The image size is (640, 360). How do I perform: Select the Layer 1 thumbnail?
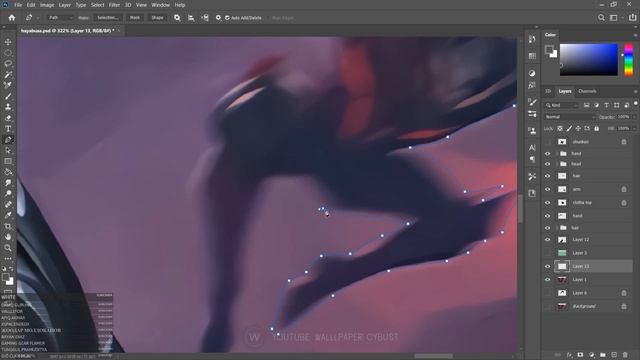coord(562,280)
